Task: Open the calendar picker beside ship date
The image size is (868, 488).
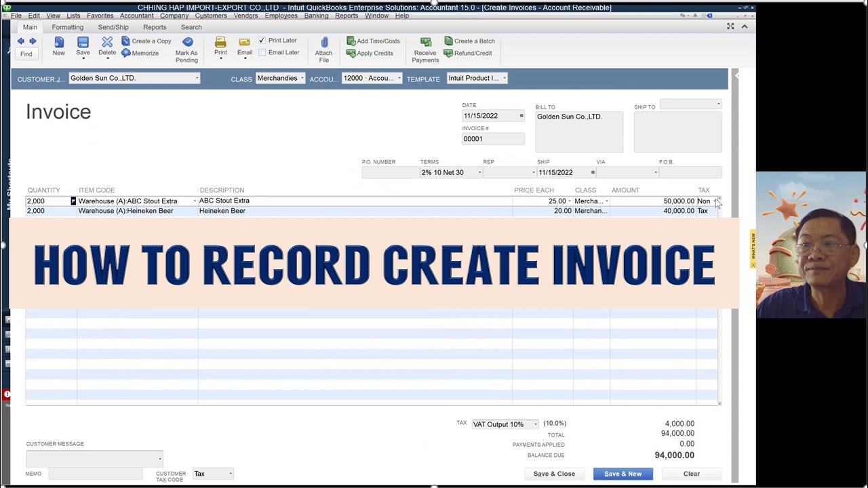Action: (593, 172)
